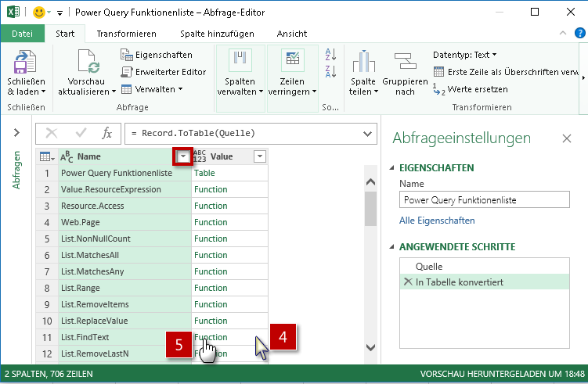Open the Spalte hinzufügen tab
Screen dimensions: 588x384
point(217,34)
